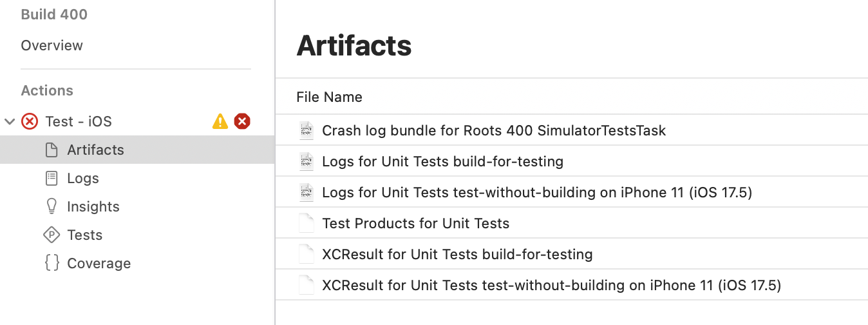Screen dimensions: 868x325
Task: Select XCResult for Unit Tests build-for-testing
Action: 457,254
